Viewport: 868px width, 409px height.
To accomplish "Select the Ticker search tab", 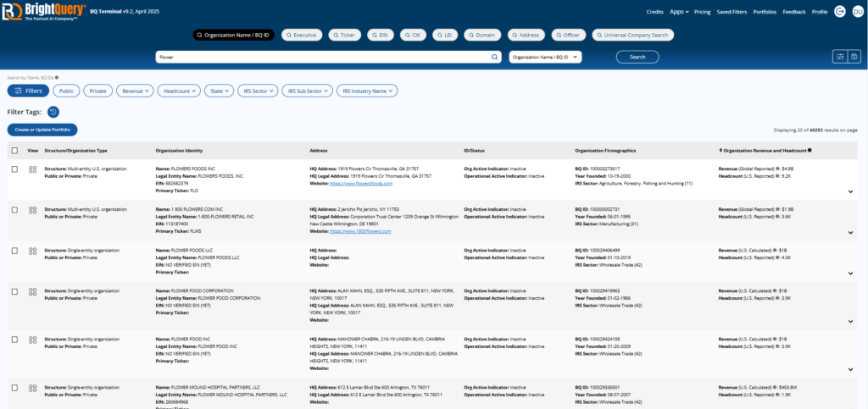I will [x=344, y=35].
